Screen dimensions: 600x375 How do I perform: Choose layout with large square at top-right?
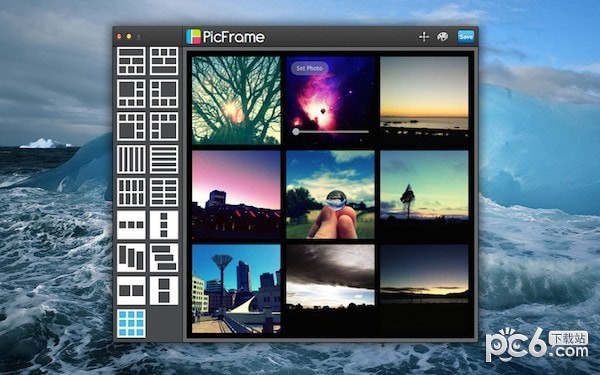tap(164, 94)
